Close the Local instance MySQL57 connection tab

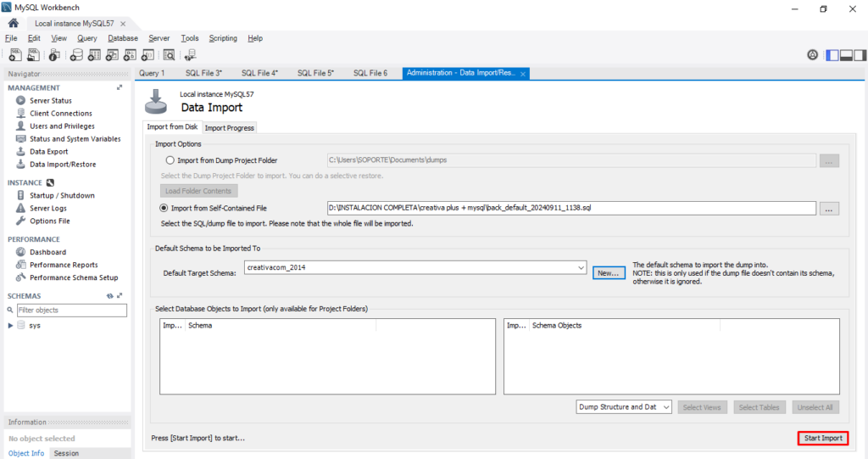click(x=123, y=23)
